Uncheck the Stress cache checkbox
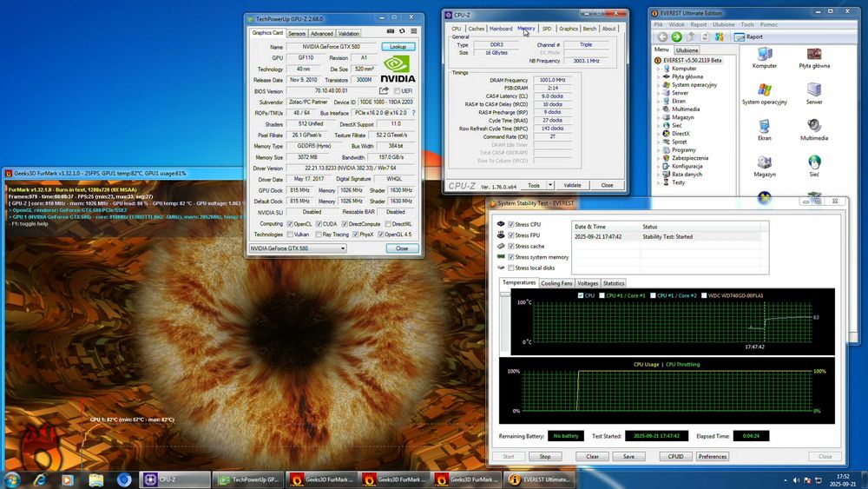Image resolution: width=868 pixels, height=489 pixels. 511,246
